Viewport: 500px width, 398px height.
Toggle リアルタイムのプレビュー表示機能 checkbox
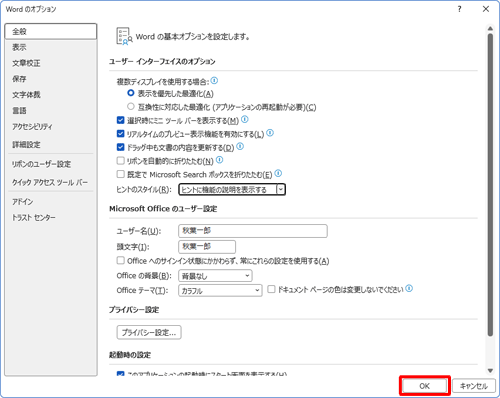point(121,134)
